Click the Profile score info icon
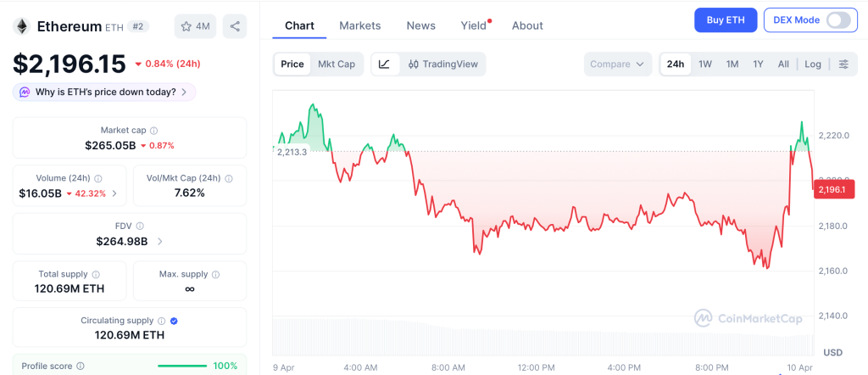868x375 pixels. [x=81, y=366]
